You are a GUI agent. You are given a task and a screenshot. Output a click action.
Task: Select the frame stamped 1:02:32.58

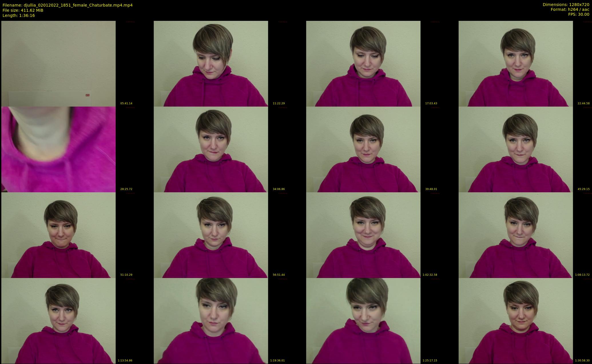[x=363, y=235]
